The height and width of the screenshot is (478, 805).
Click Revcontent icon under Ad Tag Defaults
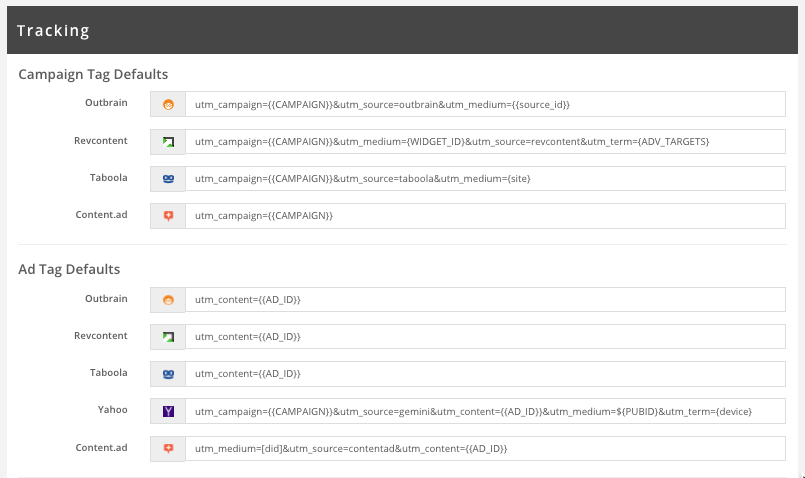(168, 337)
